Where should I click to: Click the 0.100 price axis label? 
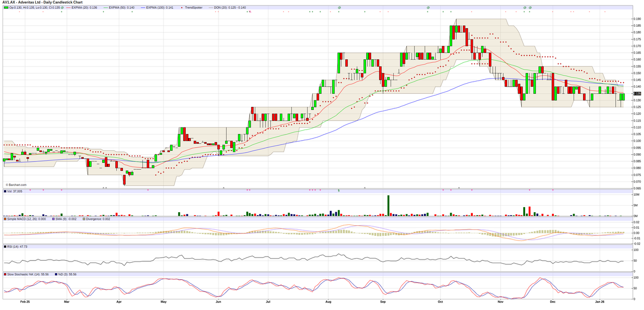(x=636, y=141)
